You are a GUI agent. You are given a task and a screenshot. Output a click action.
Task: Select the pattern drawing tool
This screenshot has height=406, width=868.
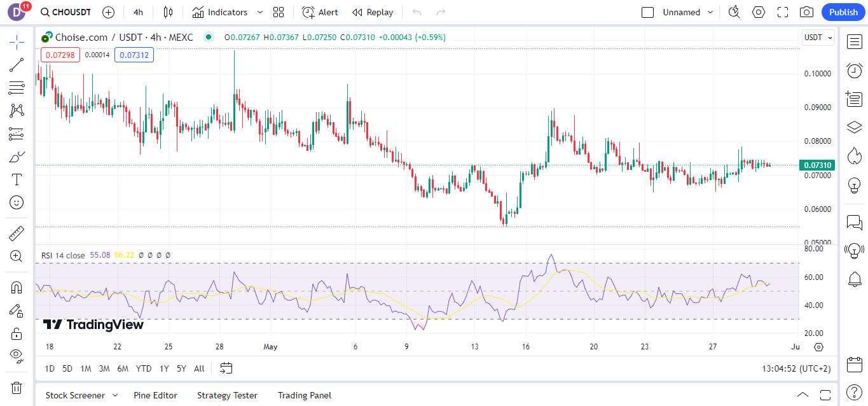click(x=17, y=111)
